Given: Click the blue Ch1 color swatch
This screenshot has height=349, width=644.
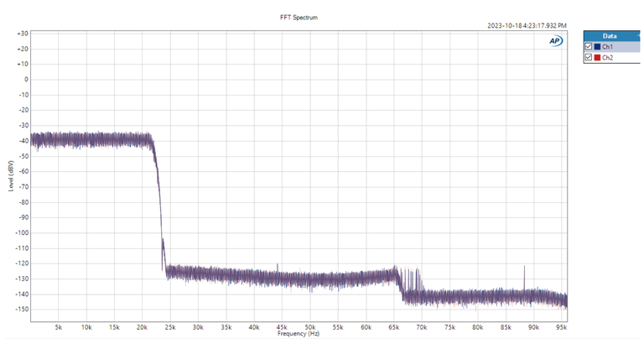Looking at the screenshot, I should [596, 47].
